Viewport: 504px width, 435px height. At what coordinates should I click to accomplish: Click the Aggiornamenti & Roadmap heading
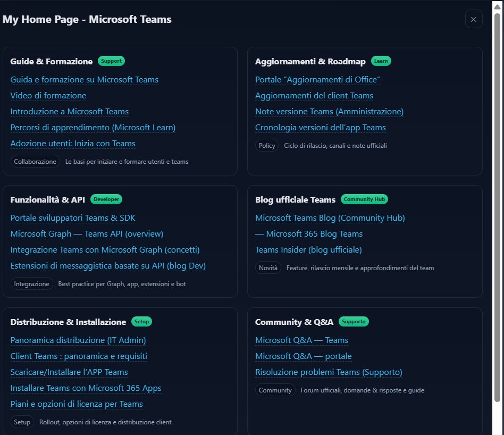[x=310, y=61]
